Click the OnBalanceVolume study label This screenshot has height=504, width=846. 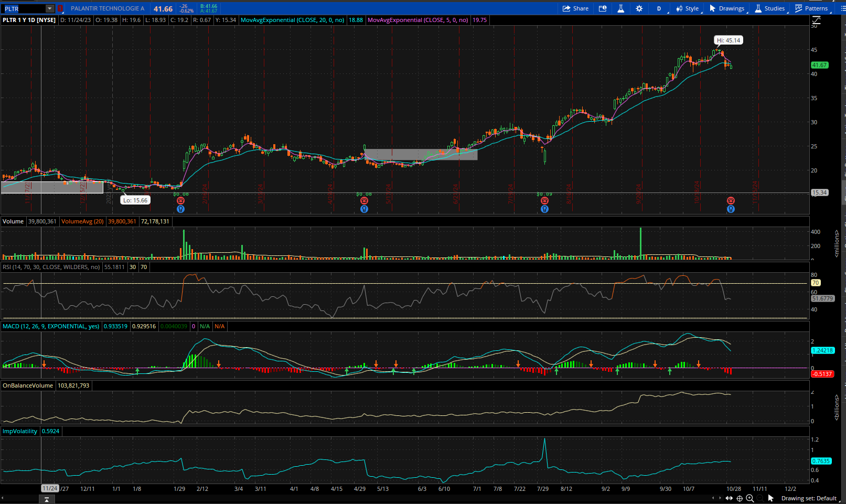click(x=28, y=385)
